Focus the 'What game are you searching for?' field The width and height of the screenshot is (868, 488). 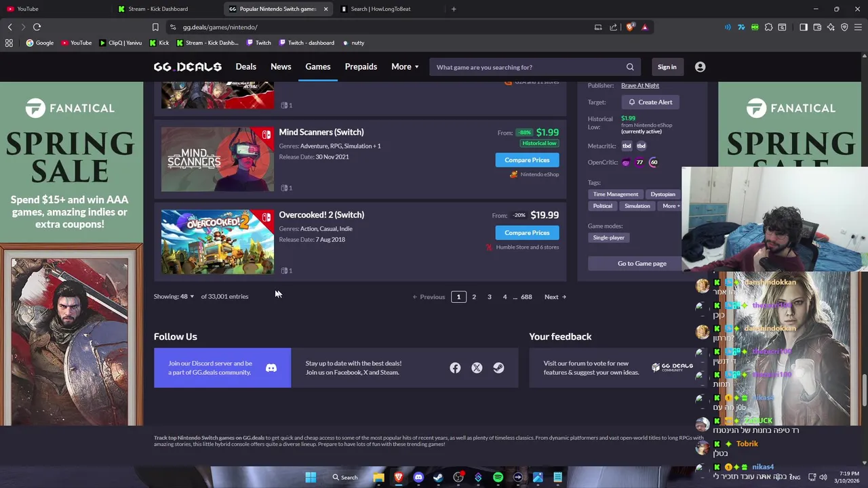coord(529,67)
